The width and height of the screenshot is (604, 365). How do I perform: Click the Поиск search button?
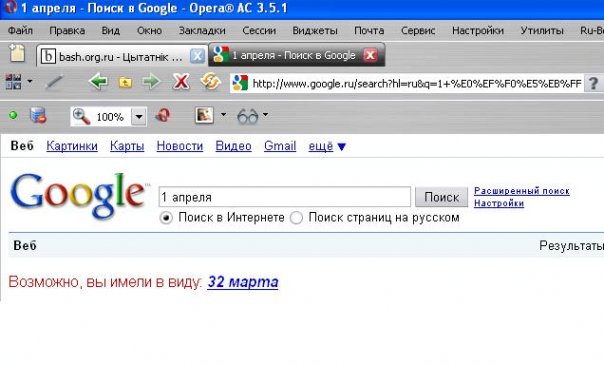pyautogui.click(x=441, y=197)
